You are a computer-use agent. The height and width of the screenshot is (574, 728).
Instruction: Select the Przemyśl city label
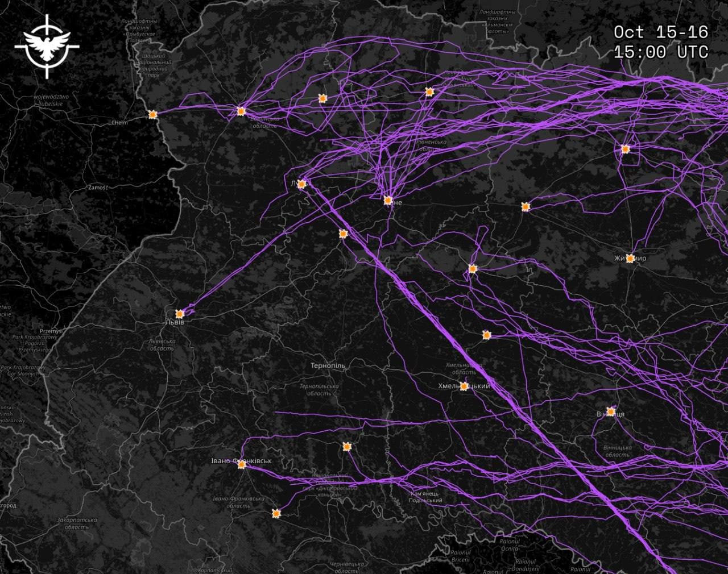(51, 331)
